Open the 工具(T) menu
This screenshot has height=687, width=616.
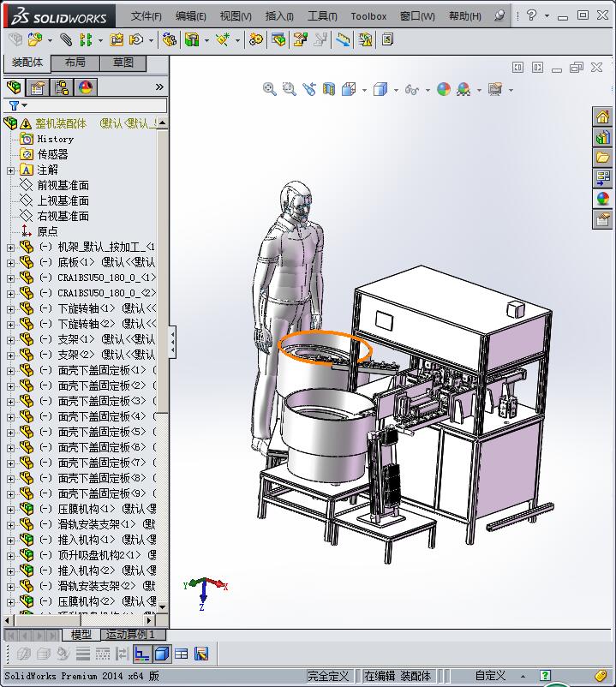tap(322, 16)
